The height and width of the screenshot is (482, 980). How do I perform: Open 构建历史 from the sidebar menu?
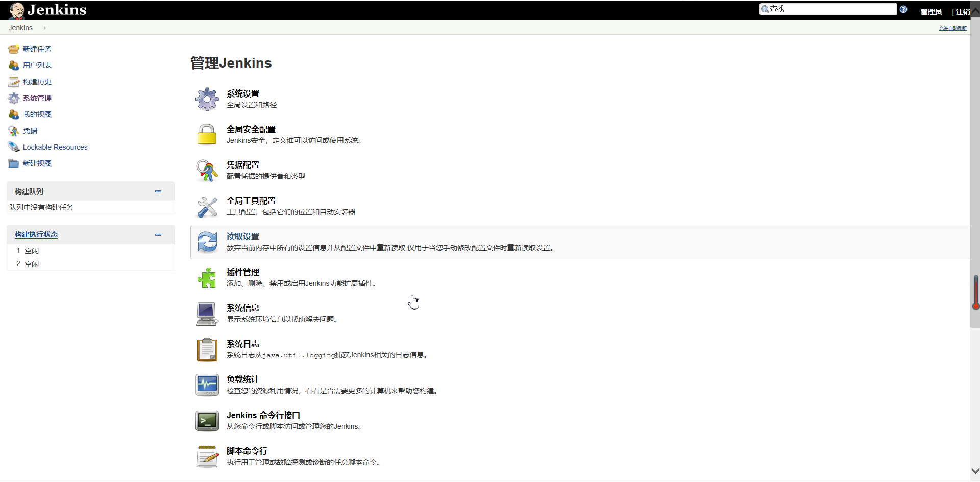click(37, 82)
